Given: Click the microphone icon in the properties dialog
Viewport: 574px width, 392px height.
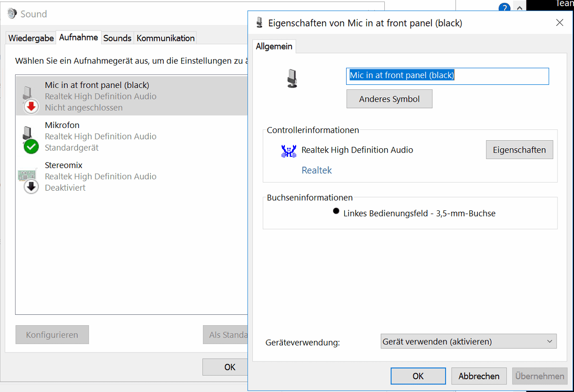Looking at the screenshot, I should tap(292, 78).
